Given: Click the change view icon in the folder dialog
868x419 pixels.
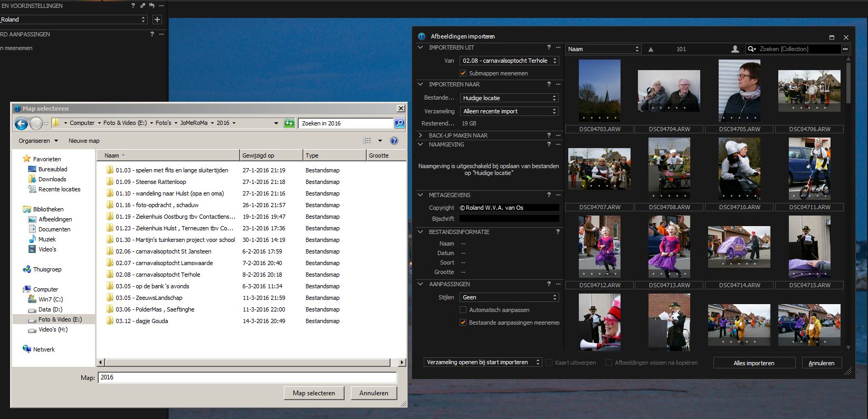Looking at the screenshot, I should (x=367, y=141).
